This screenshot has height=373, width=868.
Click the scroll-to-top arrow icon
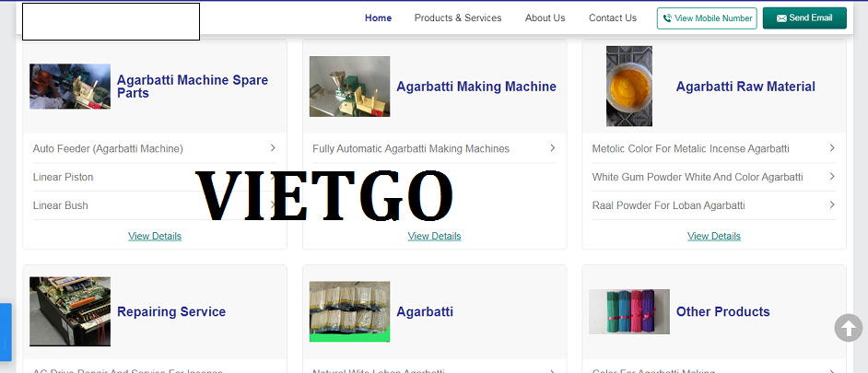pos(848,328)
